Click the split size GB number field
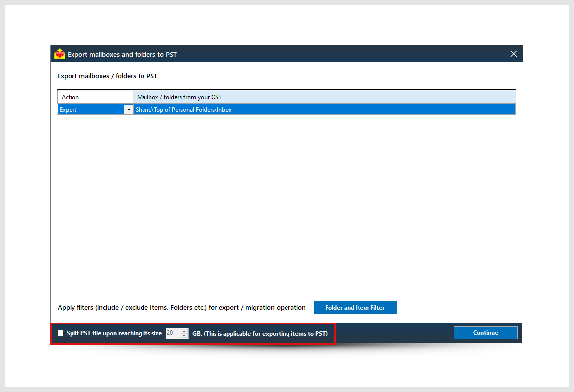 click(172, 333)
